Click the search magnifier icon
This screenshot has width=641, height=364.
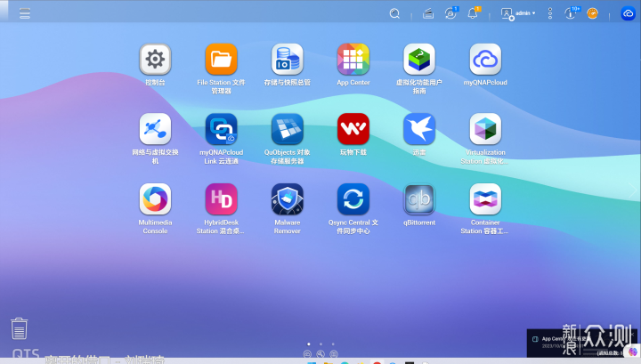click(x=394, y=13)
